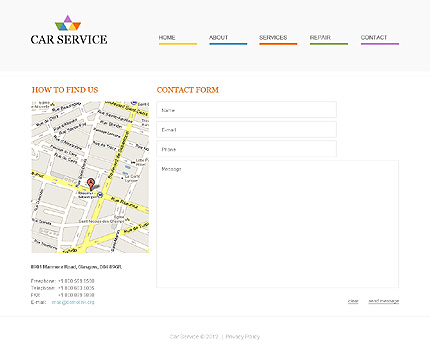The image size is (430, 360).
Task: Click the How To Find Us heading
Action: (x=65, y=90)
